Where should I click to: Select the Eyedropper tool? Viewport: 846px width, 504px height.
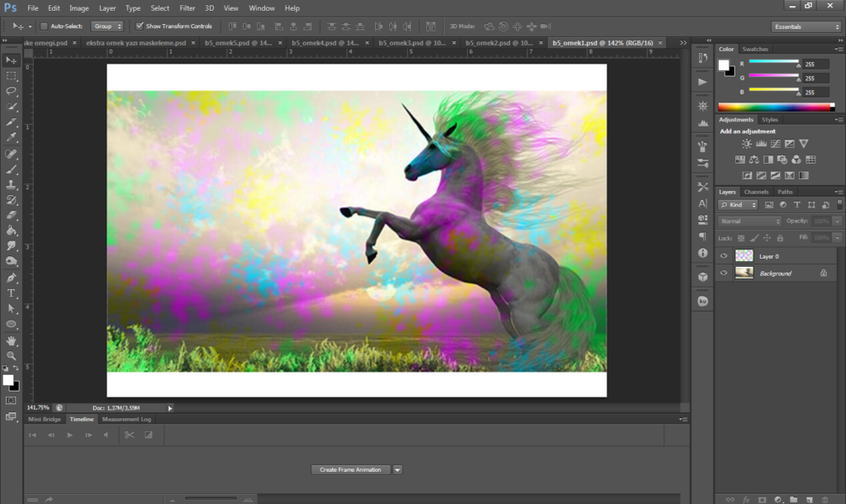[x=12, y=137]
